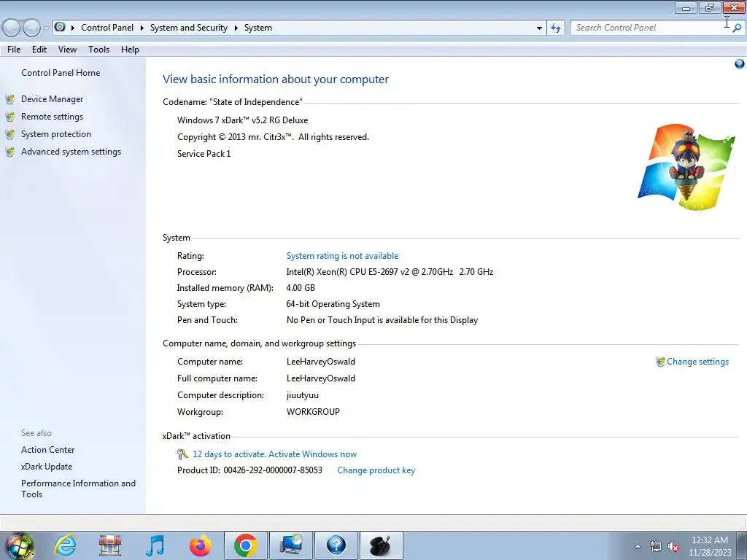This screenshot has height=560, width=747.
Task: Click the Windows logo image
Action: (686, 167)
